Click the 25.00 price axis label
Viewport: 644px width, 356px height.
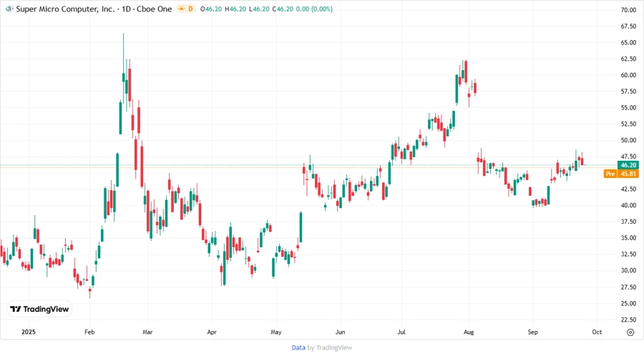point(628,304)
